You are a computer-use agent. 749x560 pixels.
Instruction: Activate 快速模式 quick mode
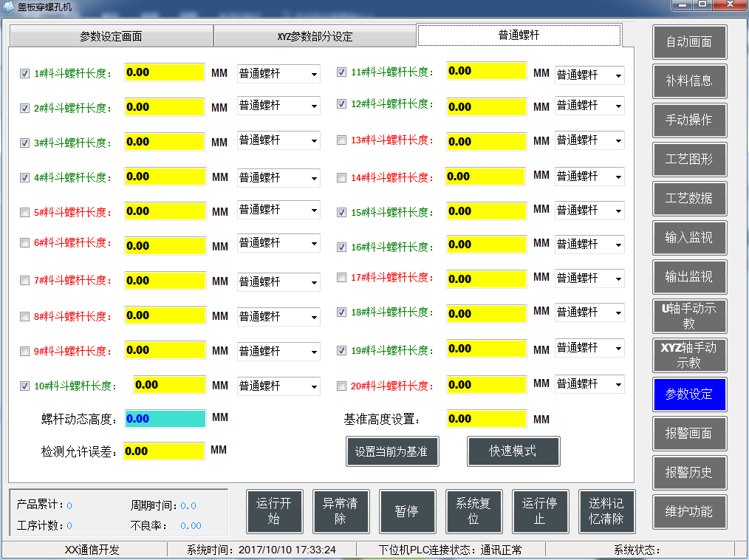tap(513, 451)
